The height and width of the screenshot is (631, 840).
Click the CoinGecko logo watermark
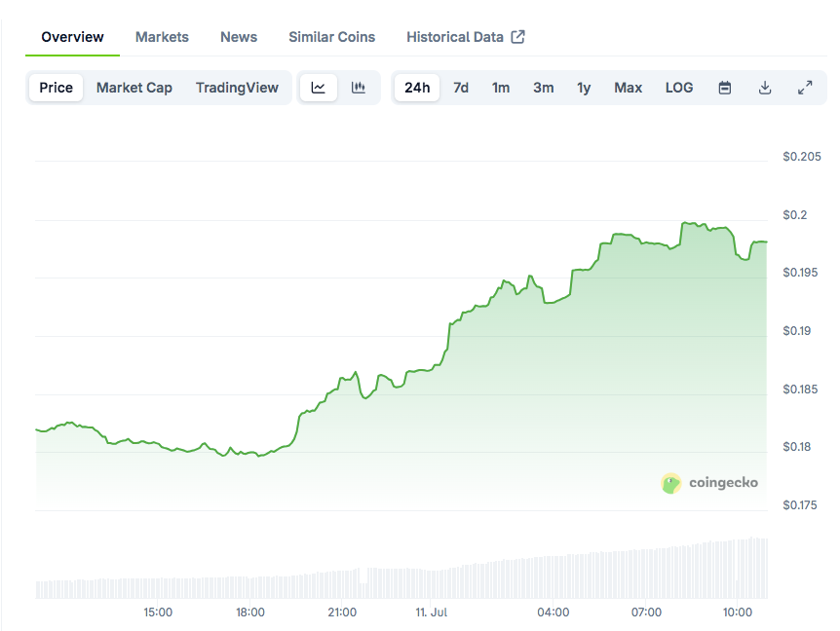click(x=709, y=483)
